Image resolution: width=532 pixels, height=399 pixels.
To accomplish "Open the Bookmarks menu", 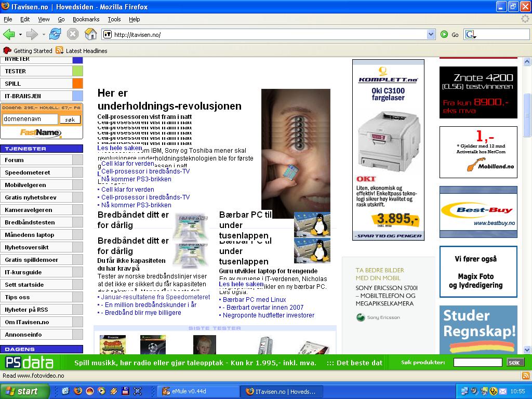I will click(86, 19).
